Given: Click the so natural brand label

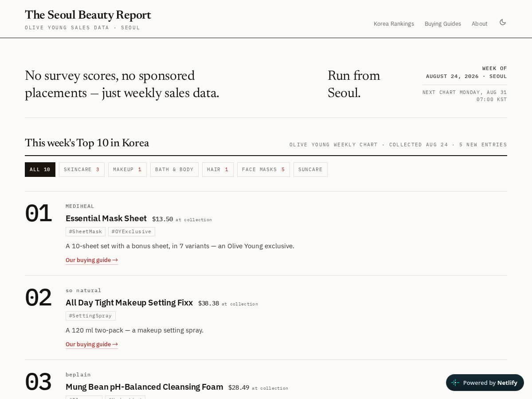Looking at the screenshot, I should tap(83, 290).
